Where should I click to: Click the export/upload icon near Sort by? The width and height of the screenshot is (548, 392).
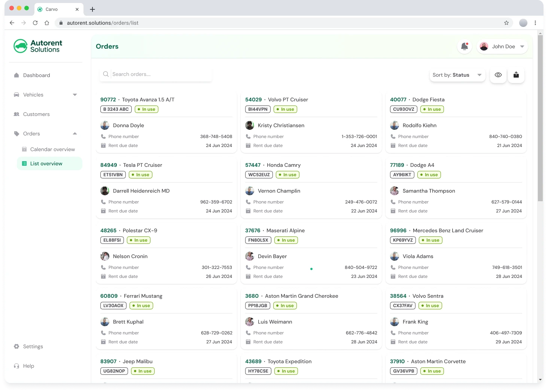tap(516, 75)
